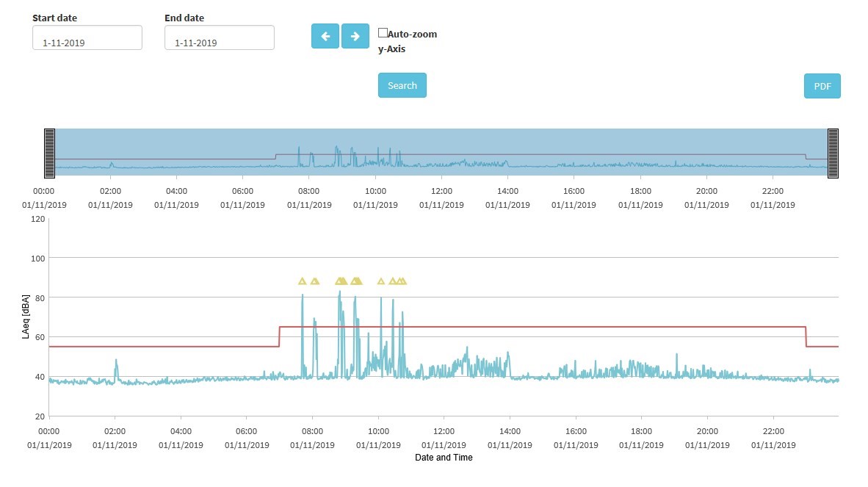Screen dimensions: 868x487
Task: Click the last warning triangle near 10:40
Action: [402, 281]
